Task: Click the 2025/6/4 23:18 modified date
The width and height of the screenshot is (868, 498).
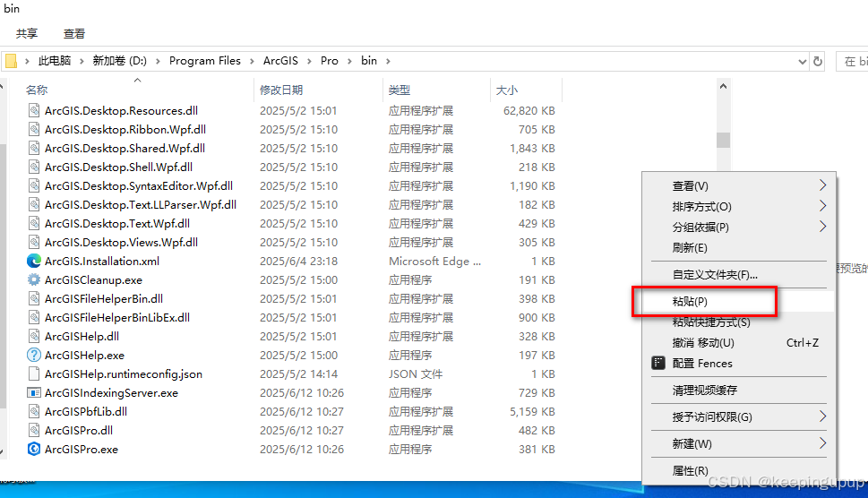Action: [298, 262]
